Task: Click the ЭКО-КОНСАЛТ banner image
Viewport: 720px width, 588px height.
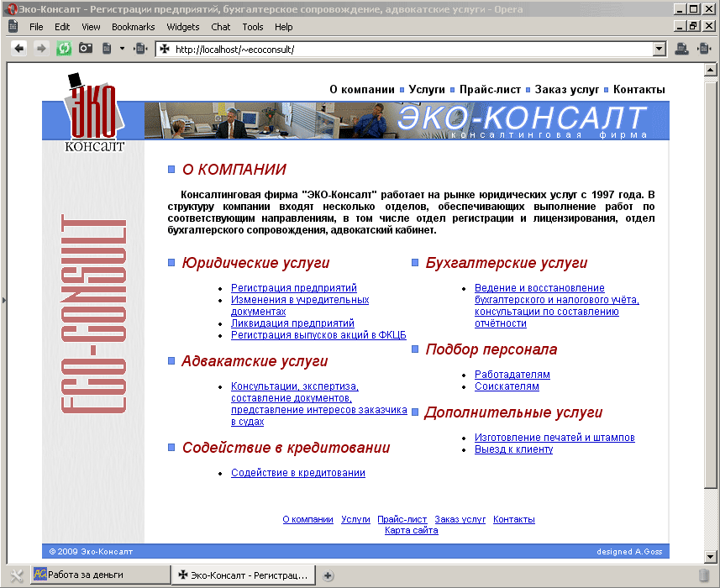Action: tap(407, 120)
